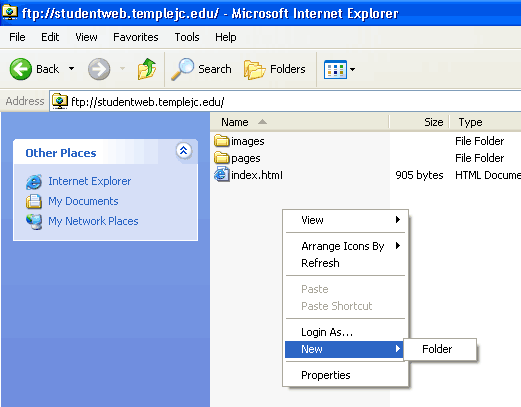Click the Folders toolbar label
The width and height of the screenshot is (521, 407).
288,69
